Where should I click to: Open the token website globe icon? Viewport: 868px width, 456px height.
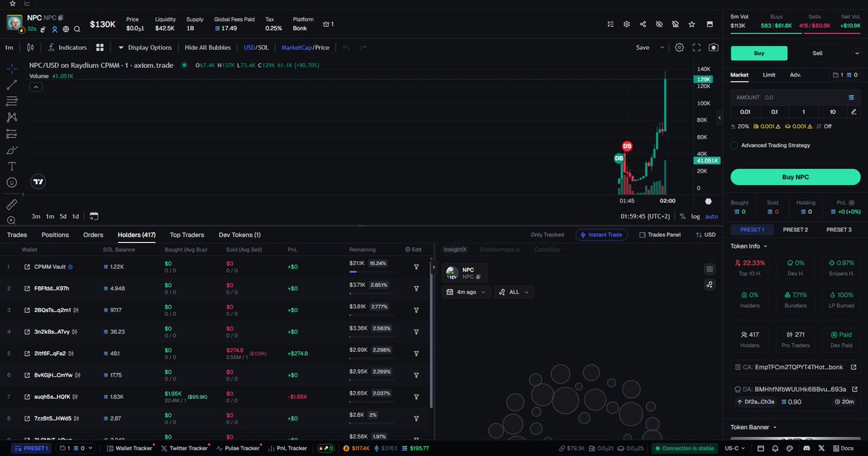[66, 29]
